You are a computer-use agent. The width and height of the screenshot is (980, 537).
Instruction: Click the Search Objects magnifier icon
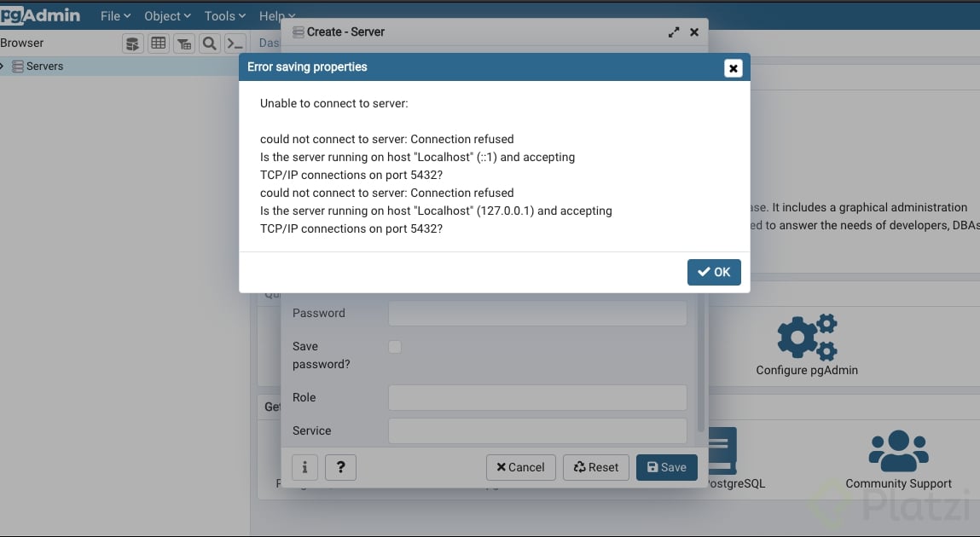click(209, 43)
